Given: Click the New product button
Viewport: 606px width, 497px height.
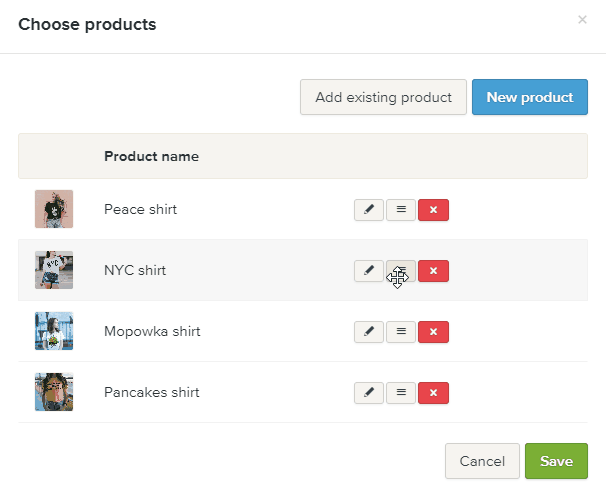Looking at the screenshot, I should click(x=529, y=98).
